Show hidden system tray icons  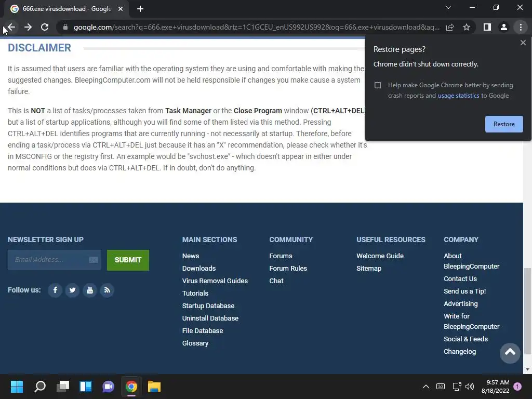coord(426,387)
